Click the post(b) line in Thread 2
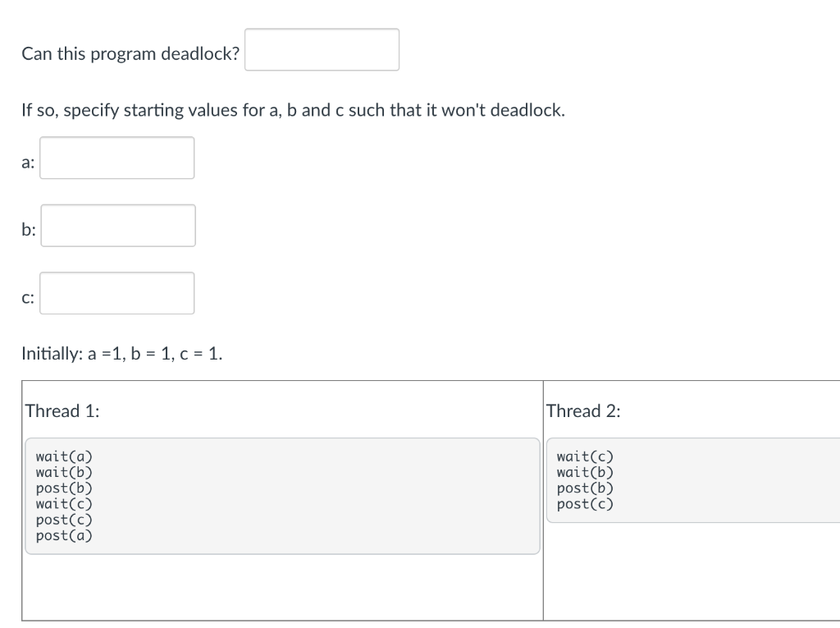Viewport: 840px width, 628px height. (x=584, y=488)
